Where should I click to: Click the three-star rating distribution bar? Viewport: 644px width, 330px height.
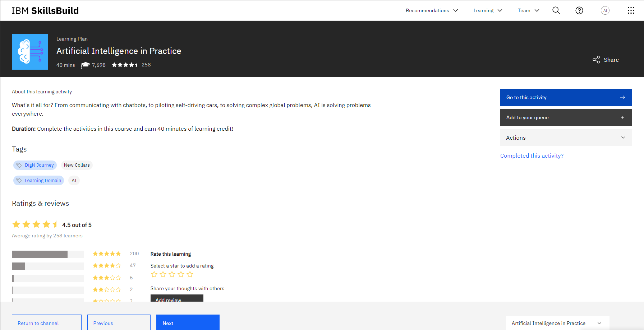pos(48,278)
